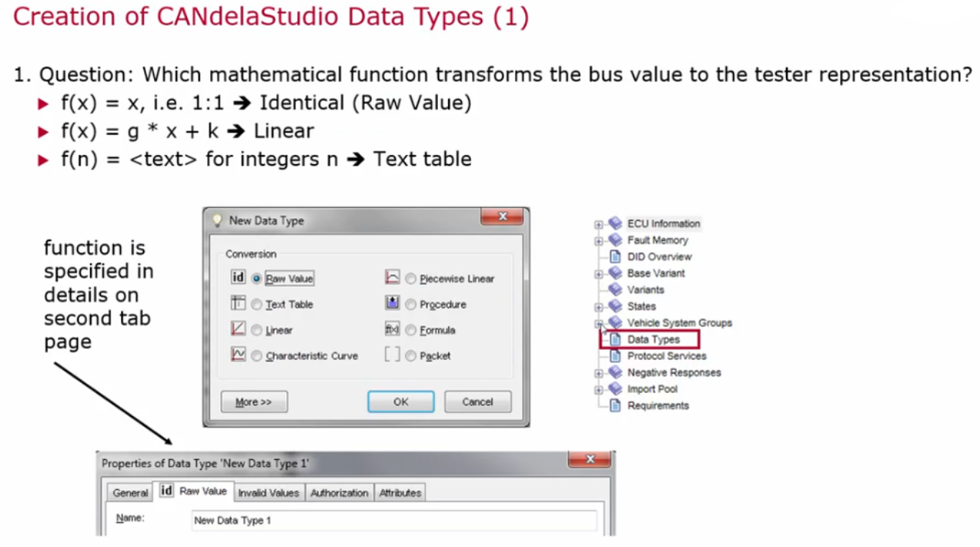
Task: Click the Formula conversion icon
Action: [x=392, y=330]
